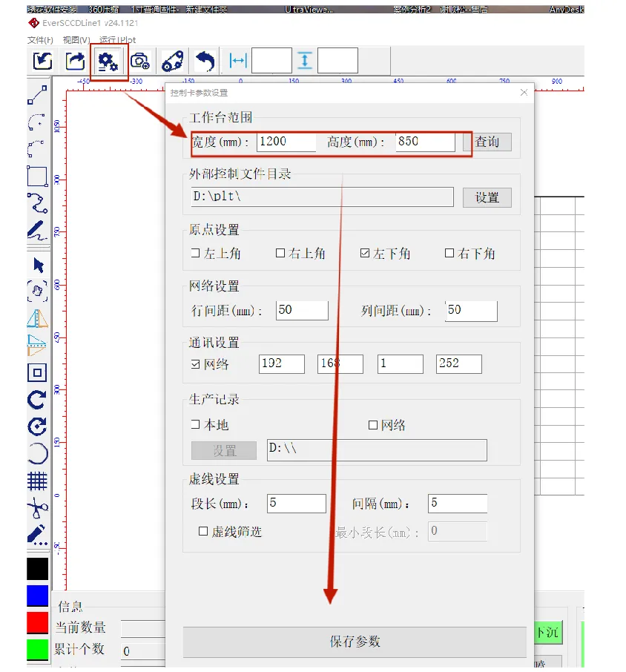Viewport: 626px width, 672px height.
Task: Click the camera settings toolbar icon
Action: (140, 62)
